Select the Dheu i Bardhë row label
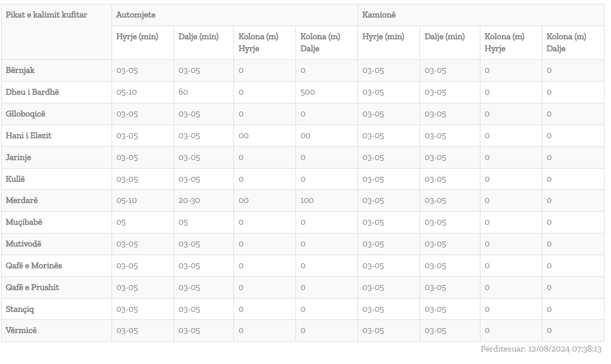 [x=32, y=92]
